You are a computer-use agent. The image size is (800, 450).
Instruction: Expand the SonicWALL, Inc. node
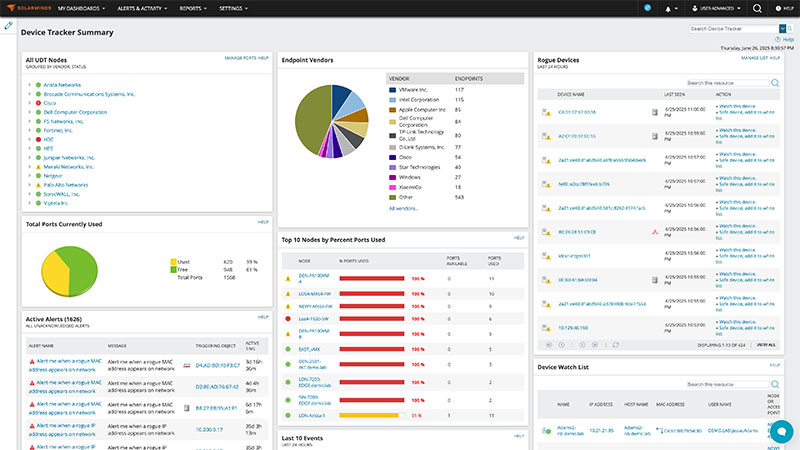30,194
